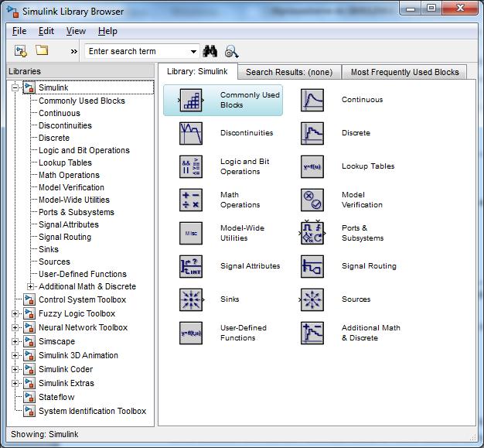Select Stateflow library in the tree
The width and height of the screenshot is (484, 448).
pos(56,398)
